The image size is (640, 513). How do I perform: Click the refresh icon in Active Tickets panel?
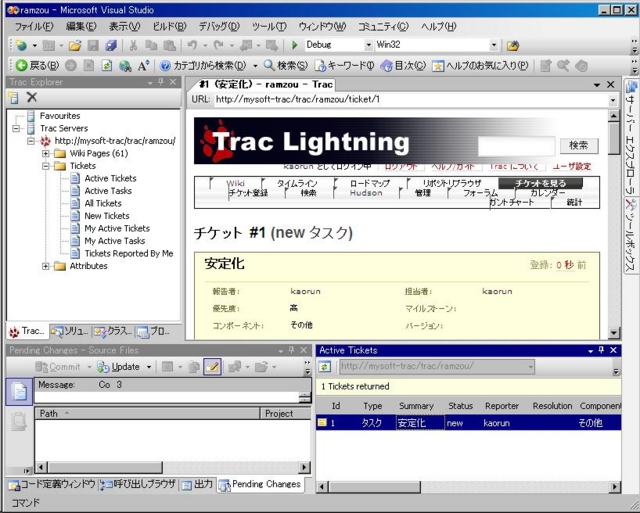point(324,366)
